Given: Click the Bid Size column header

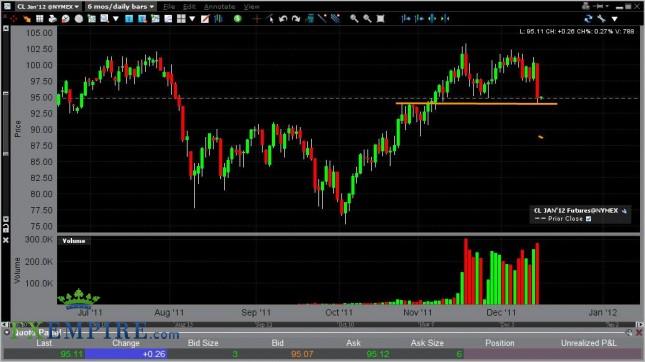Looking at the screenshot, I should (x=203, y=343).
